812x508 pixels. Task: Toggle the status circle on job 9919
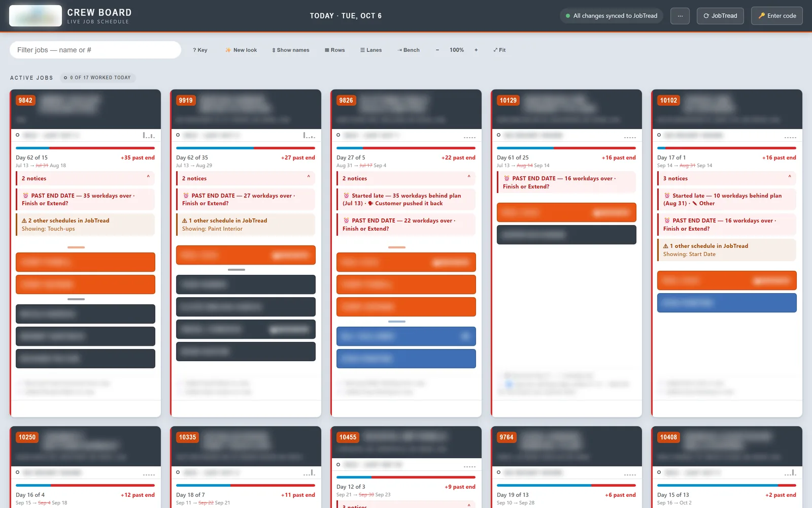[x=178, y=135]
